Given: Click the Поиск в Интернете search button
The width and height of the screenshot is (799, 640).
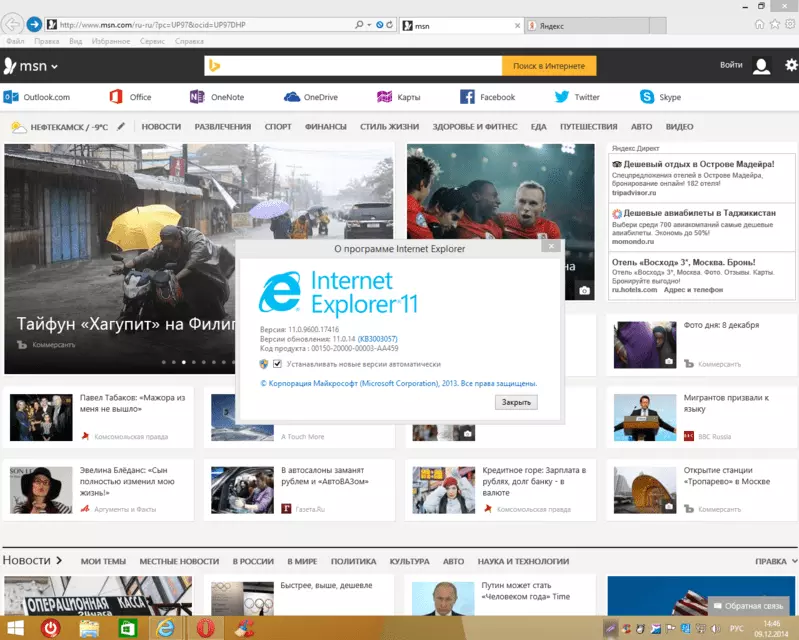Looking at the screenshot, I should coord(549,66).
